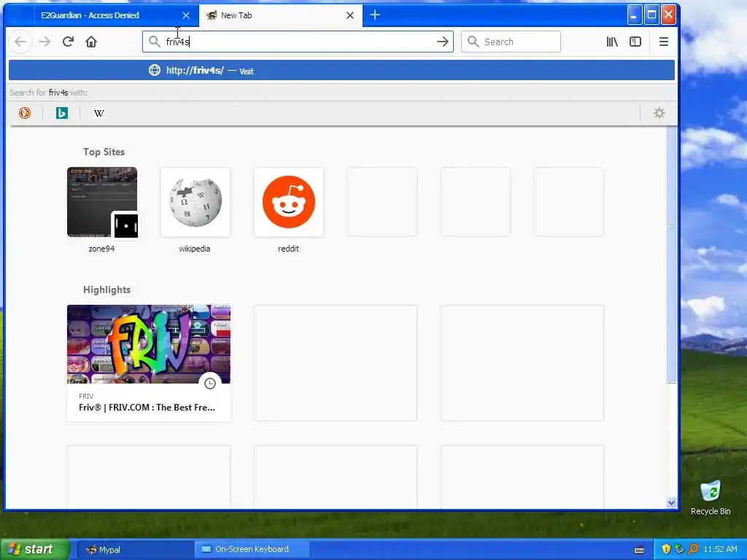Open wikipedia top site tile

click(x=196, y=202)
